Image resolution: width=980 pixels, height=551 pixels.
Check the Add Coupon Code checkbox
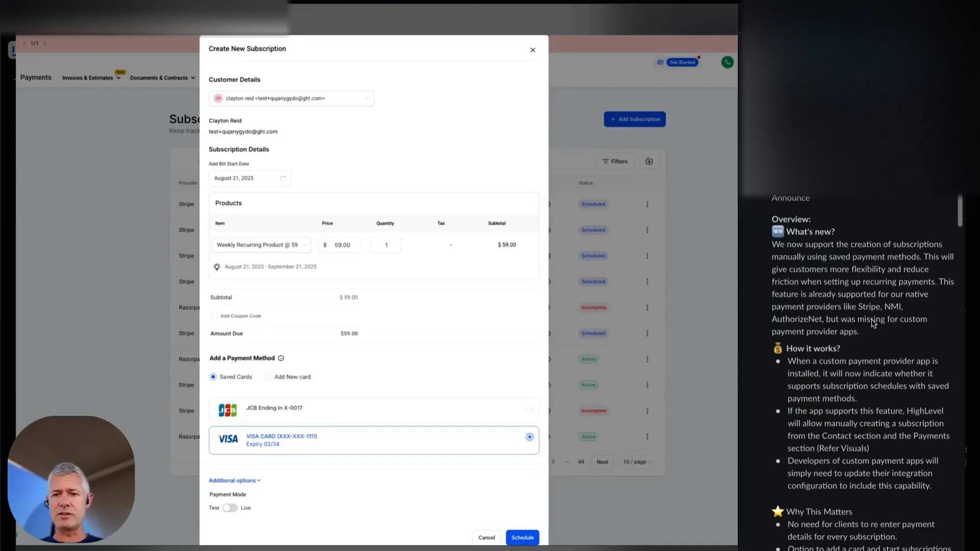(x=214, y=316)
